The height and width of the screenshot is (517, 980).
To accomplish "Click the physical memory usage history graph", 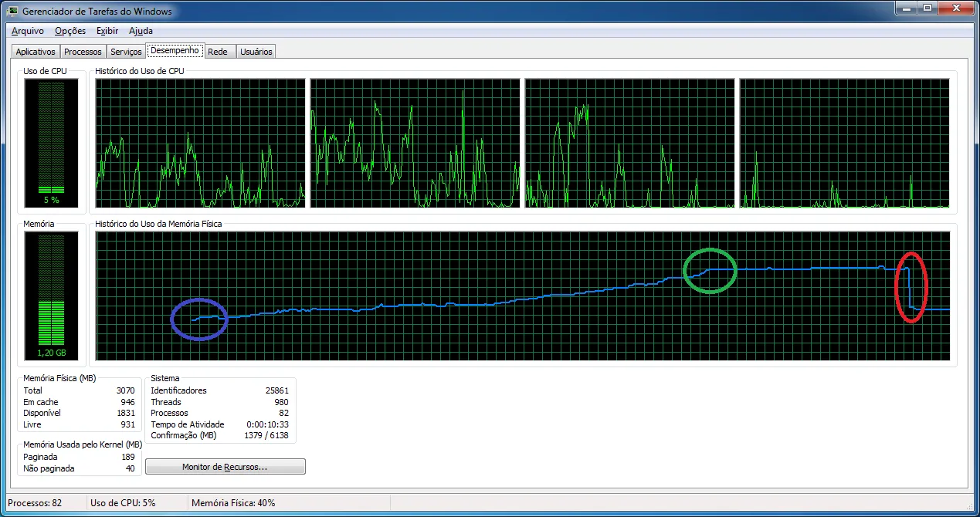I will point(523,296).
